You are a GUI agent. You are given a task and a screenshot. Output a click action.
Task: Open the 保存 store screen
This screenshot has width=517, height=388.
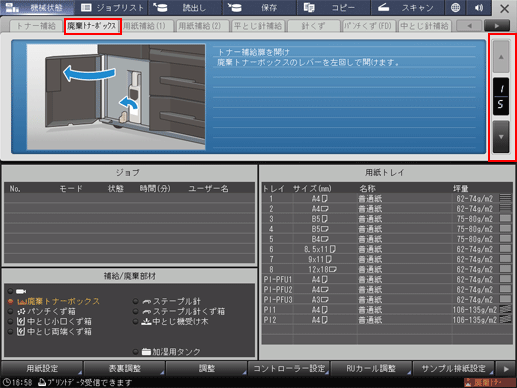(259, 8)
